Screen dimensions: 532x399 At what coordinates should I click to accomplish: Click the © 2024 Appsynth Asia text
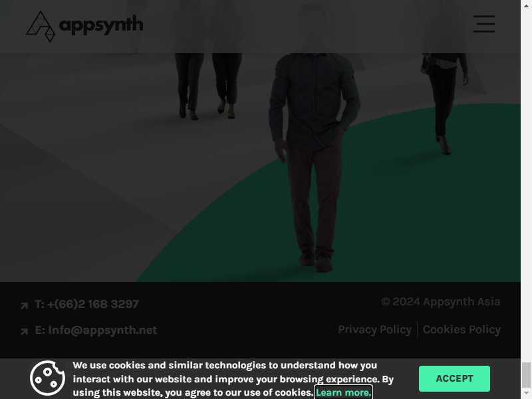pyautogui.click(x=441, y=302)
